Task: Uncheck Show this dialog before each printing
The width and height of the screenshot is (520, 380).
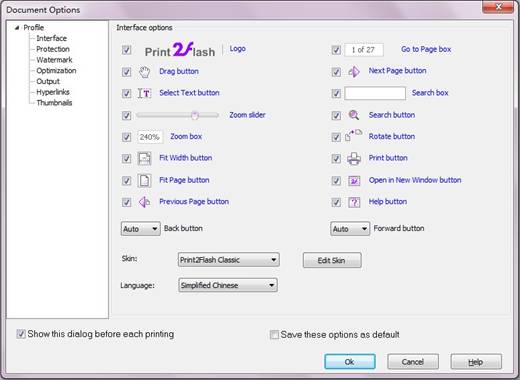Action: coord(21,334)
